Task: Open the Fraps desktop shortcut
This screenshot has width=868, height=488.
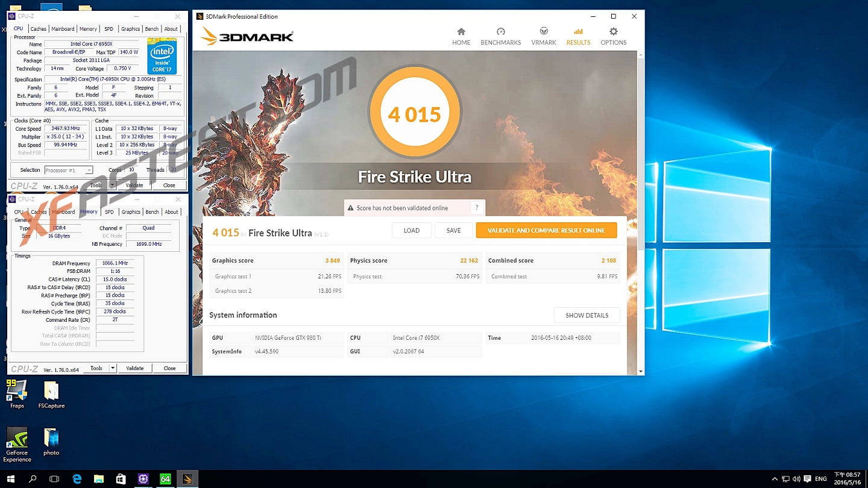Action: (x=17, y=392)
